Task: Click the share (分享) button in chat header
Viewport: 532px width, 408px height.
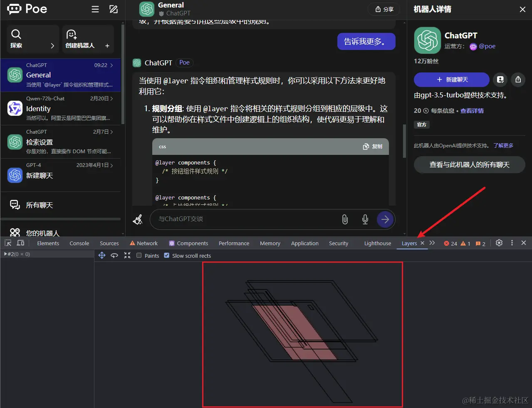Action: point(384,9)
